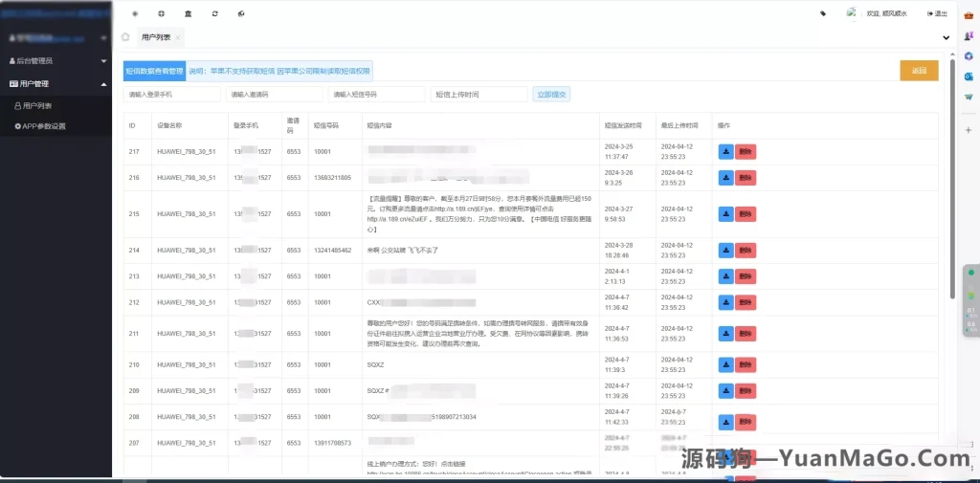980x483 pixels.
Task: Select the 短信数据查看管理 blue tab
Action: pos(154,71)
